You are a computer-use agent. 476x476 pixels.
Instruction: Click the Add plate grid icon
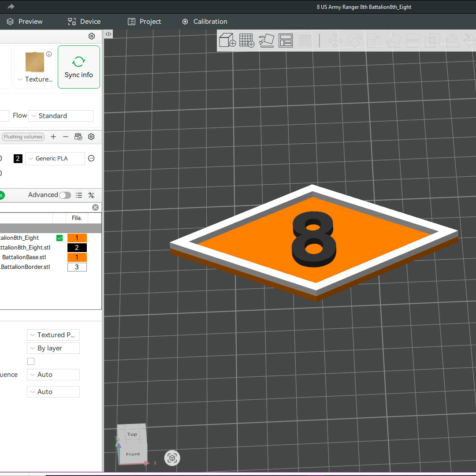pos(247,41)
